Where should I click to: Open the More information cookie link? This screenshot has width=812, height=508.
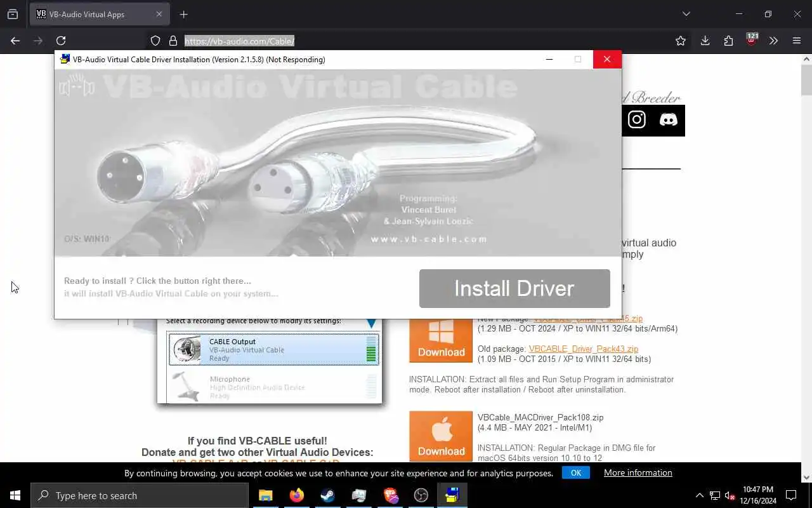click(638, 472)
